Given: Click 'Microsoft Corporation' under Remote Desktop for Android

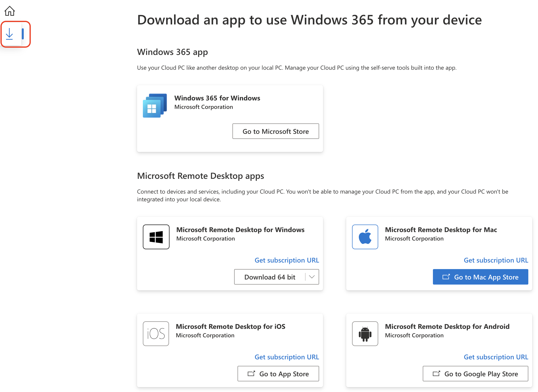Looking at the screenshot, I should pos(414,335).
